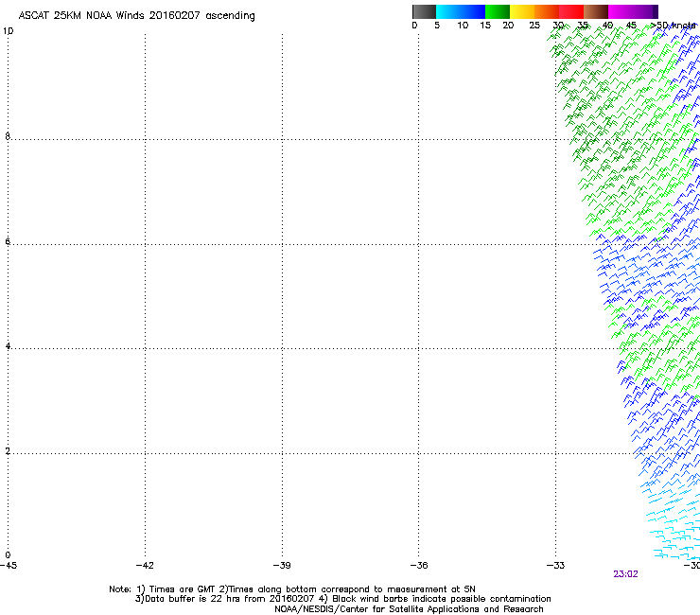This screenshot has height=615, width=700.
Task: Click the cyan-blue 5-15 knots color band
Action: coord(461,11)
